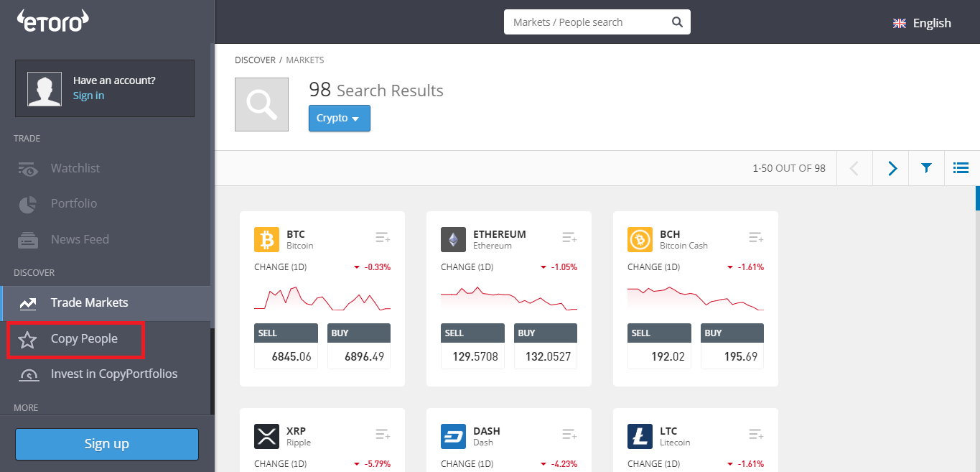980x472 pixels.
Task: Click the ETHEREUM SELL price button
Action: [472, 346]
